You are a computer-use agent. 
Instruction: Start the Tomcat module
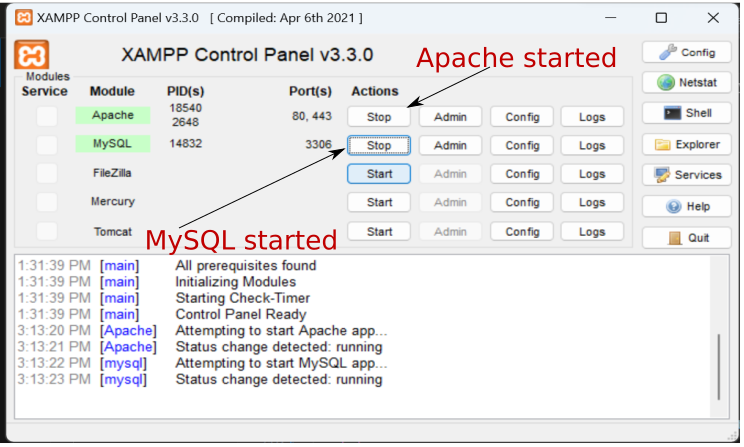pyautogui.click(x=379, y=232)
